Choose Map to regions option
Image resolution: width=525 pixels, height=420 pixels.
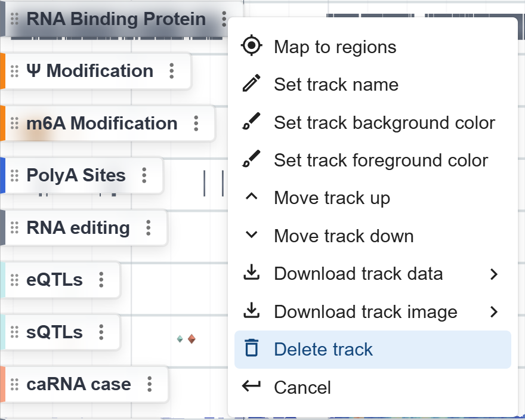(335, 47)
